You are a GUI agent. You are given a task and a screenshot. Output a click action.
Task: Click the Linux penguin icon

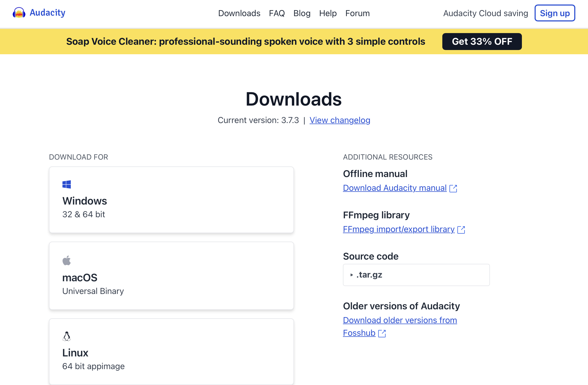pyautogui.click(x=67, y=336)
